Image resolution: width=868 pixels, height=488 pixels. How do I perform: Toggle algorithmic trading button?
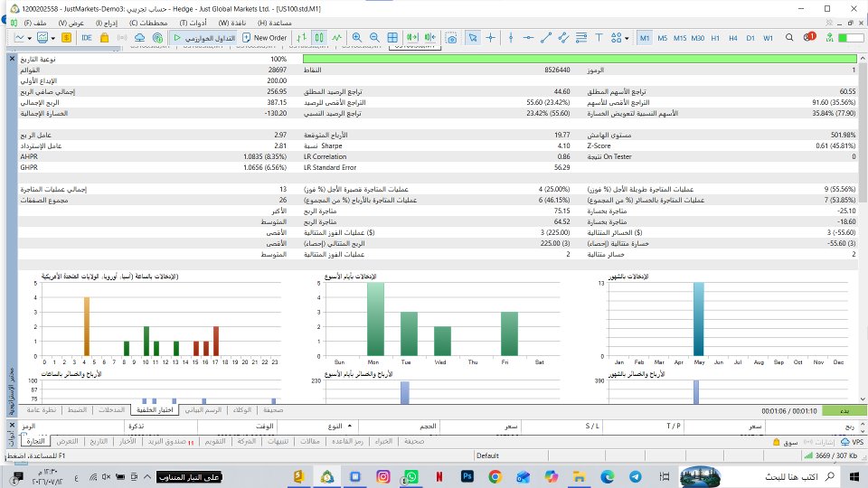coord(205,38)
